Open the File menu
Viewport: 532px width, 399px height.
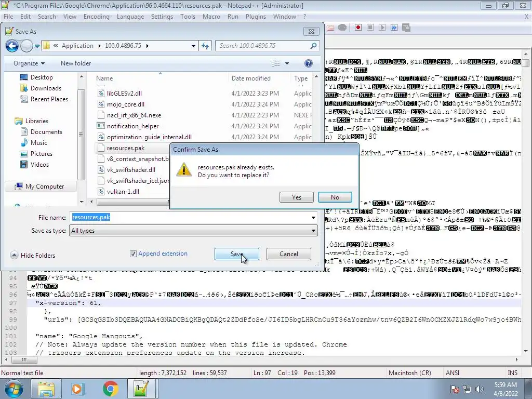(x=8, y=17)
